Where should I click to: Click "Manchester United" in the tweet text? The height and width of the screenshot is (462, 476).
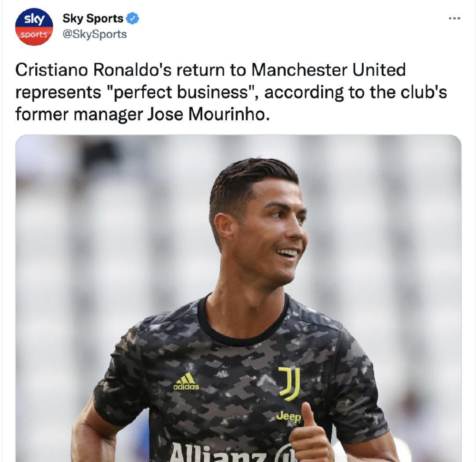[x=328, y=70]
